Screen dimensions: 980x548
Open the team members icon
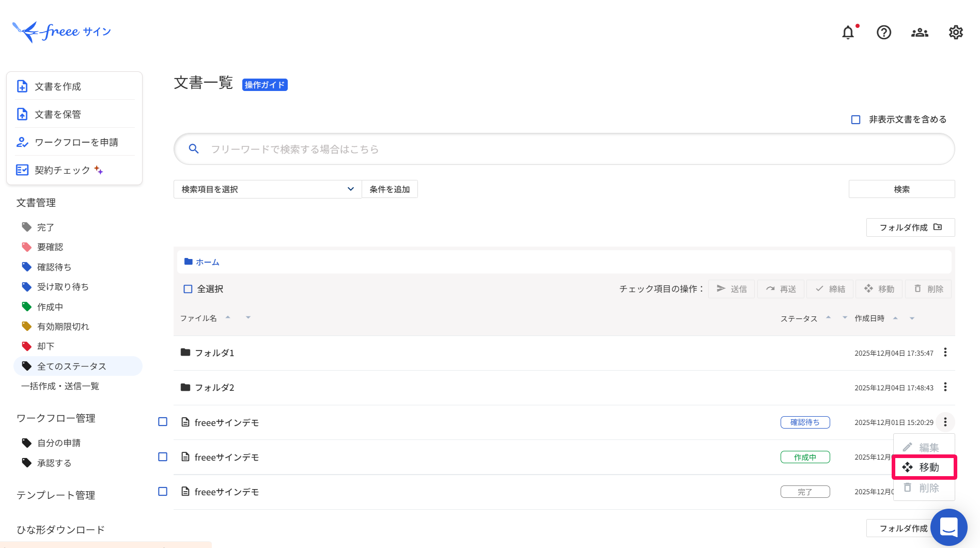920,33
